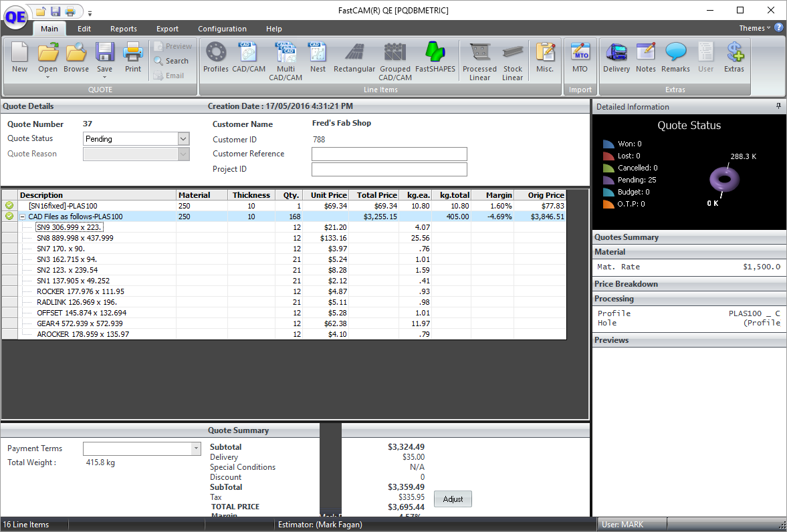The height and width of the screenshot is (532, 787).
Task: Toggle status icon for CAD Files row
Action: 9,217
